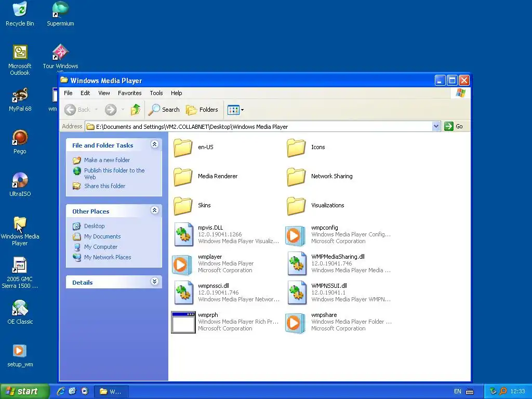Select the wmpshare application icon
This screenshot has height=399, width=532.
[295, 322]
